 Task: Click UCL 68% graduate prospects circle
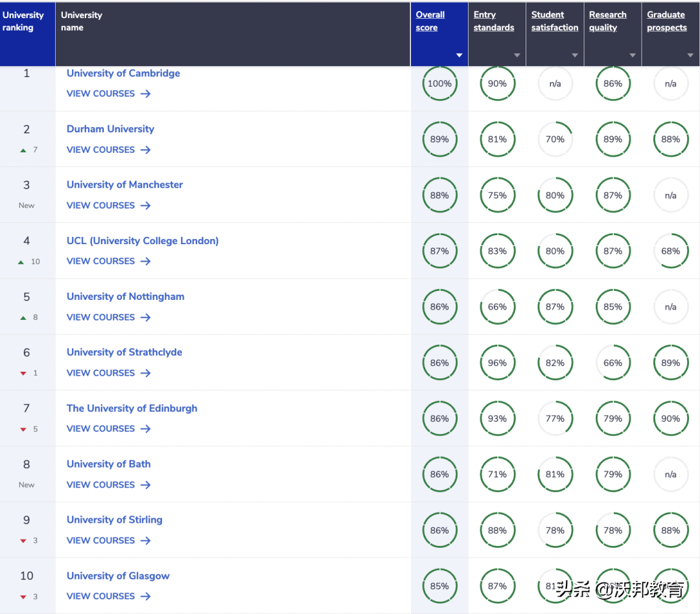coord(671,251)
